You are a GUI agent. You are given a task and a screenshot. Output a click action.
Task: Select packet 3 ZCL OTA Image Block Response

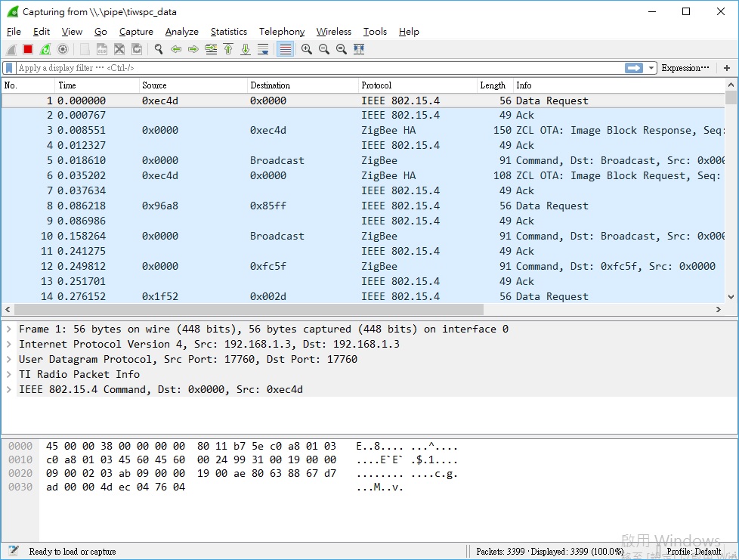click(x=363, y=130)
